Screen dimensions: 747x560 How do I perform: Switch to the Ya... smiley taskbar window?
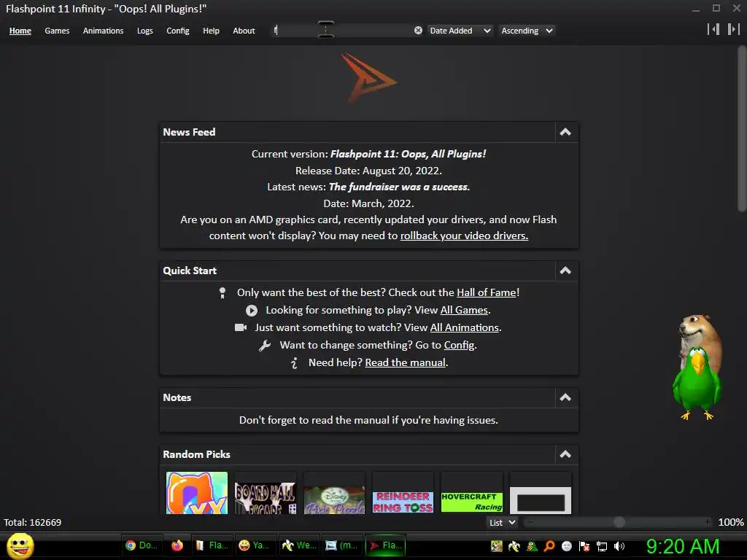(x=255, y=545)
